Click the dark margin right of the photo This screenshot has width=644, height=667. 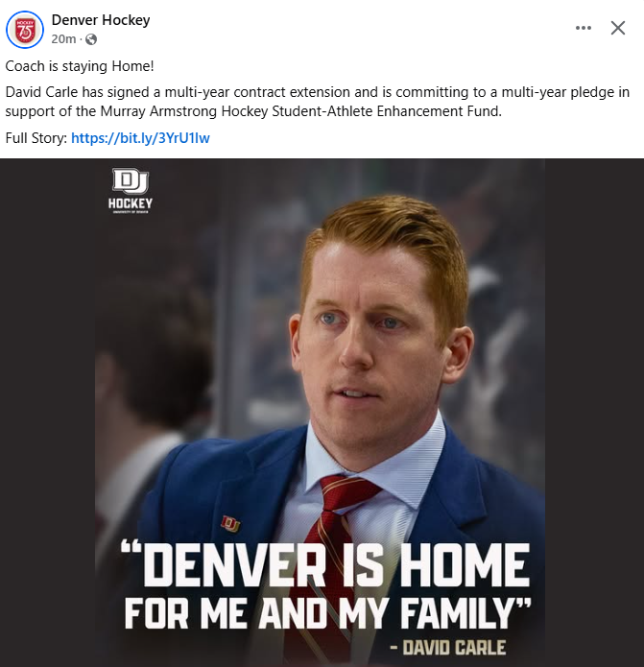coord(595,413)
